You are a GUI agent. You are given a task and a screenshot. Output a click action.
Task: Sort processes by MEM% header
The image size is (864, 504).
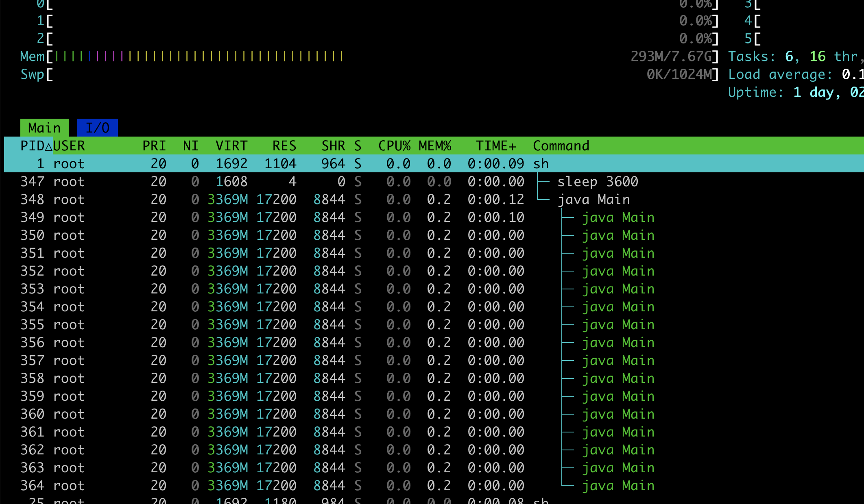pos(434,146)
